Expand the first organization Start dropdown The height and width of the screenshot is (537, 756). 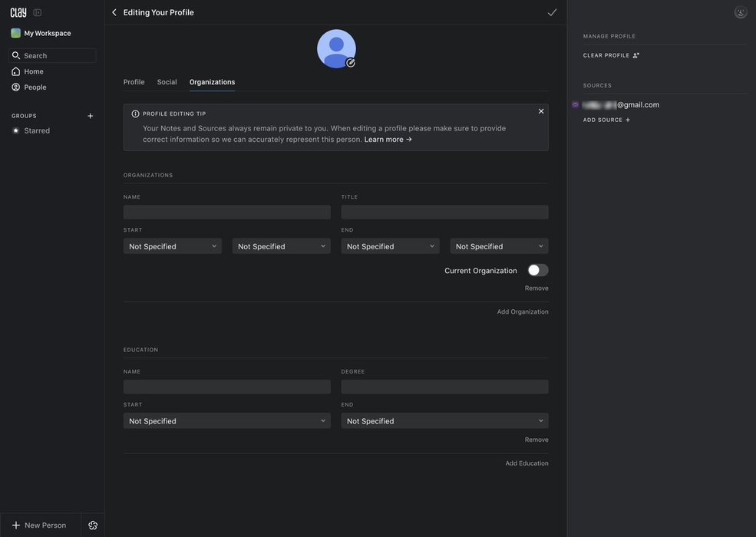click(173, 246)
